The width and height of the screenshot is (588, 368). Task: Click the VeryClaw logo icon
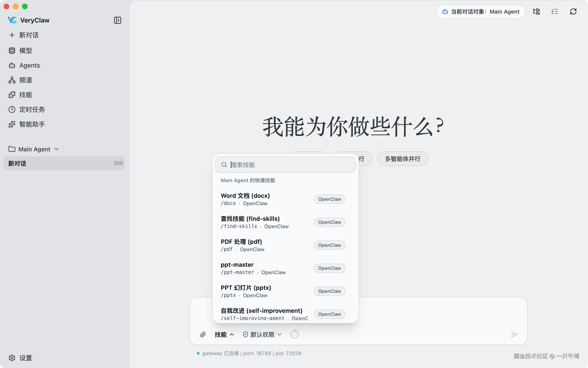click(12, 20)
